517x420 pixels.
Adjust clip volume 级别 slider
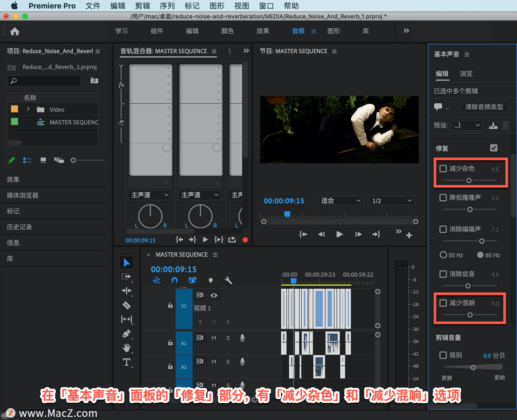tap(473, 367)
